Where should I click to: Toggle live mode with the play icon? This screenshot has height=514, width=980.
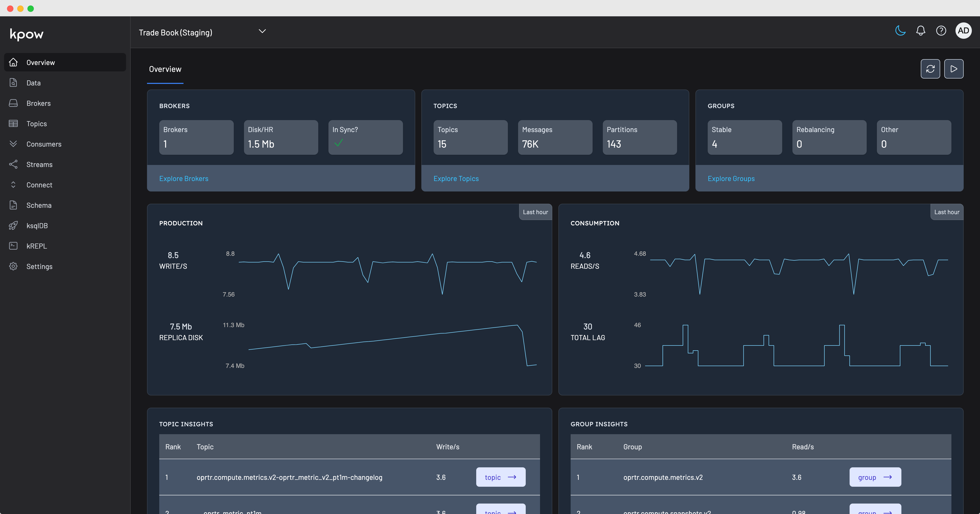[x=954, y=69]
